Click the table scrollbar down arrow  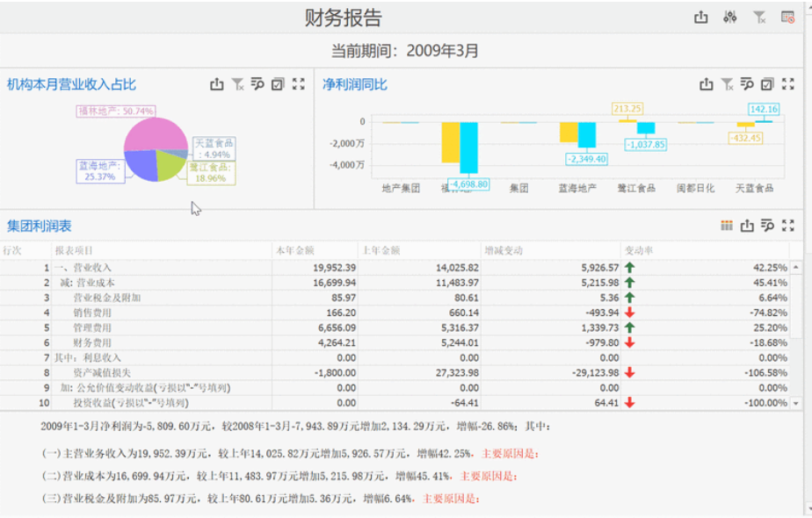796,403
